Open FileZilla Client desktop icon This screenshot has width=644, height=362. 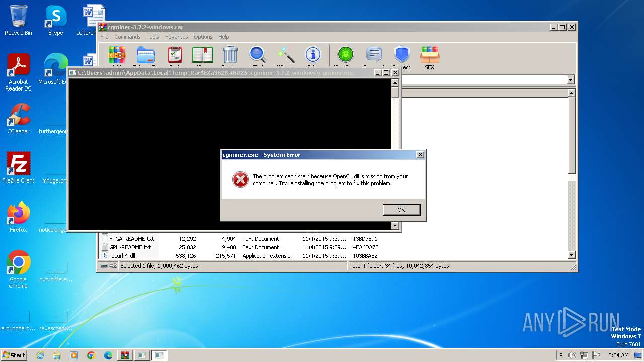coord(18,168)
